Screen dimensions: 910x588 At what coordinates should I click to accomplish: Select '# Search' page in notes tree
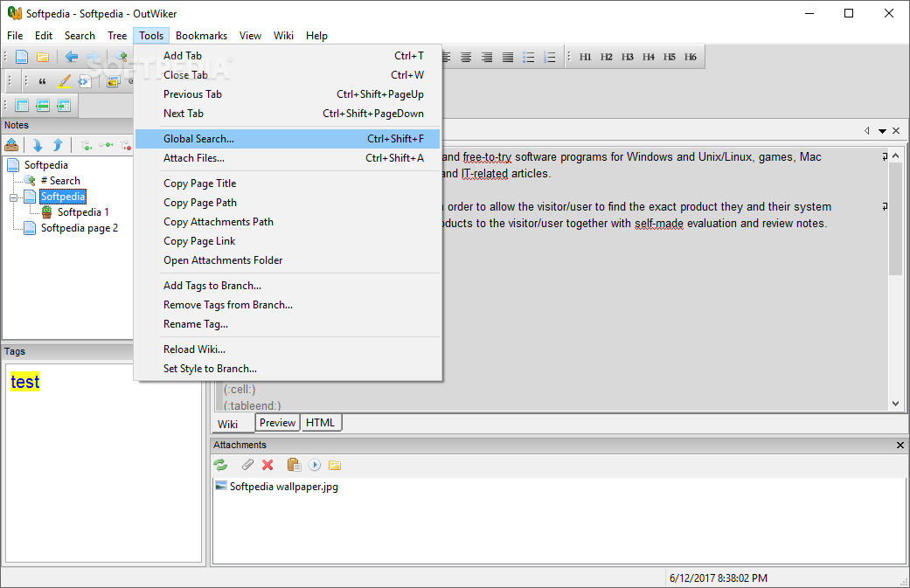tap(60, 181)
